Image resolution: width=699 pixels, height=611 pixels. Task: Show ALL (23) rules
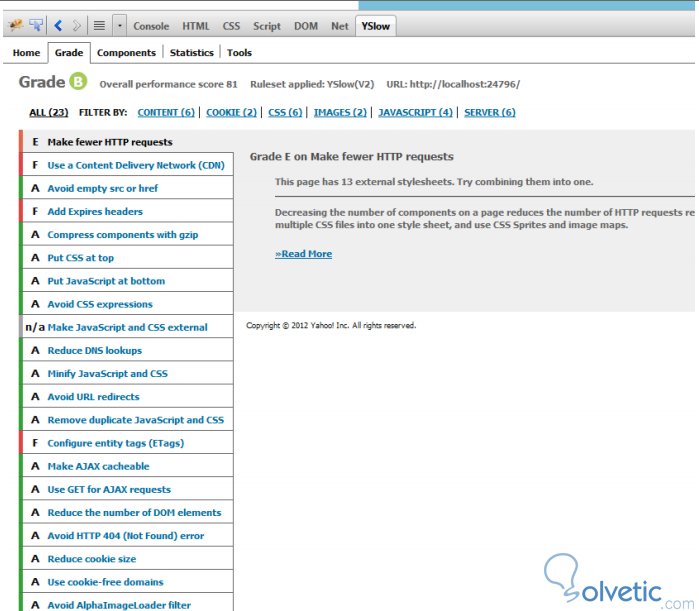click(49, 112)
